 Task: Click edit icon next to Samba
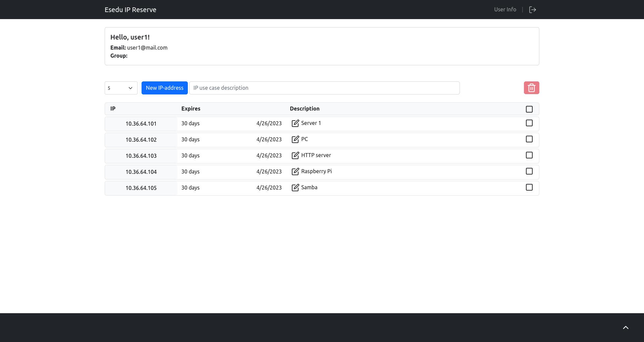[x=295, y=188]
